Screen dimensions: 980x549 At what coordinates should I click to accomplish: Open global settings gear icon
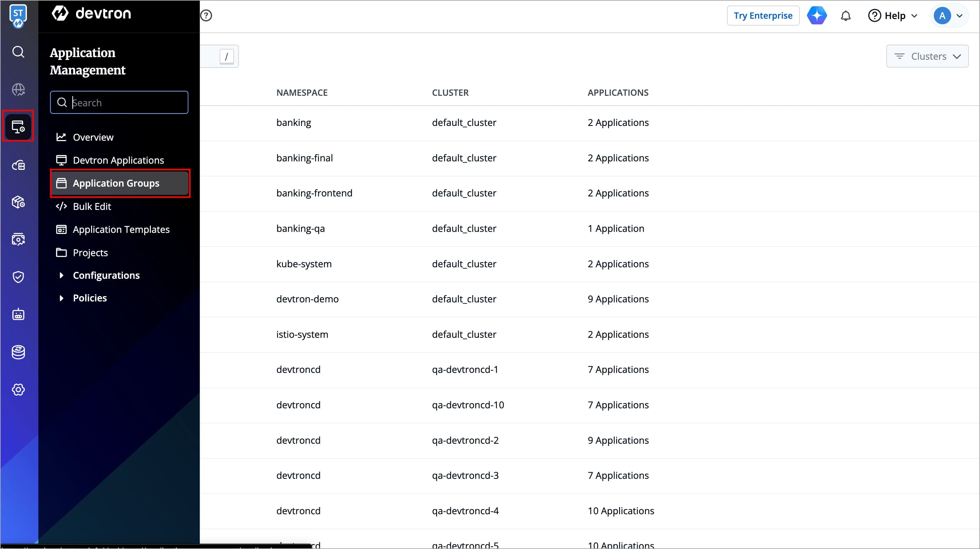[18, 390]
